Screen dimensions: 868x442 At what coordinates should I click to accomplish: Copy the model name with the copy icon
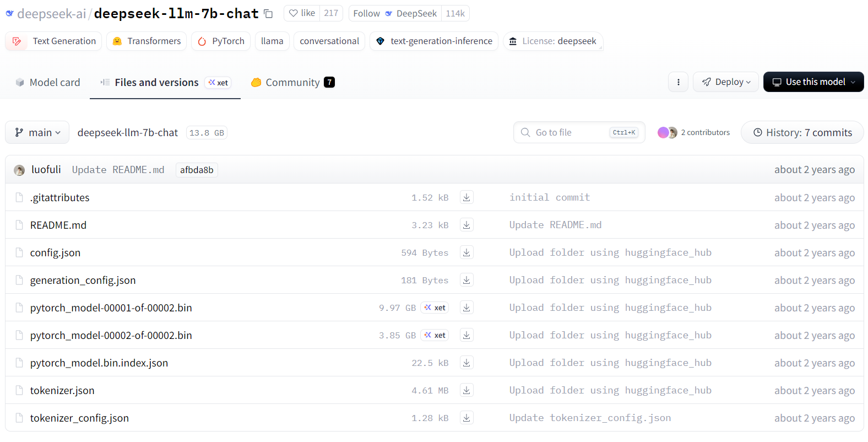[x=268, y=14]
